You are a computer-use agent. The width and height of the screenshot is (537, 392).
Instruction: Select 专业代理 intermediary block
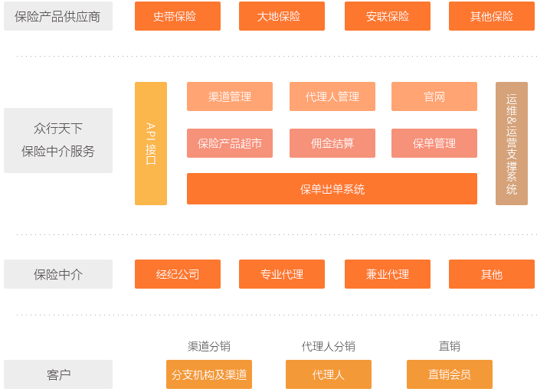(x=281, y=274)
